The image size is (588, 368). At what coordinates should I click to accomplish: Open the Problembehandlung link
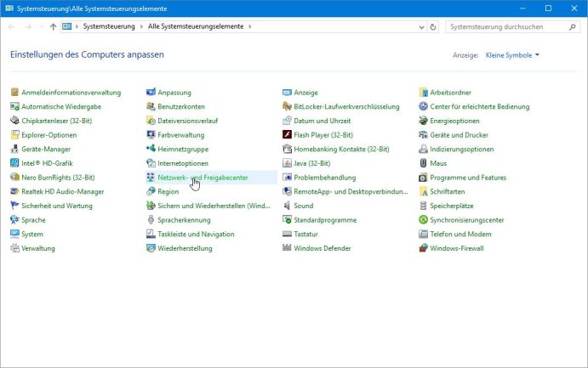click(325, 178)
